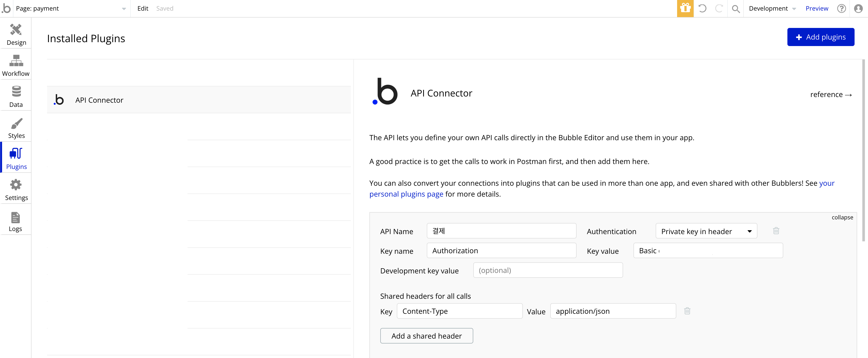868x358 pixels.
Task: Open the Design tab in sidebar
Action: point(16,34)
